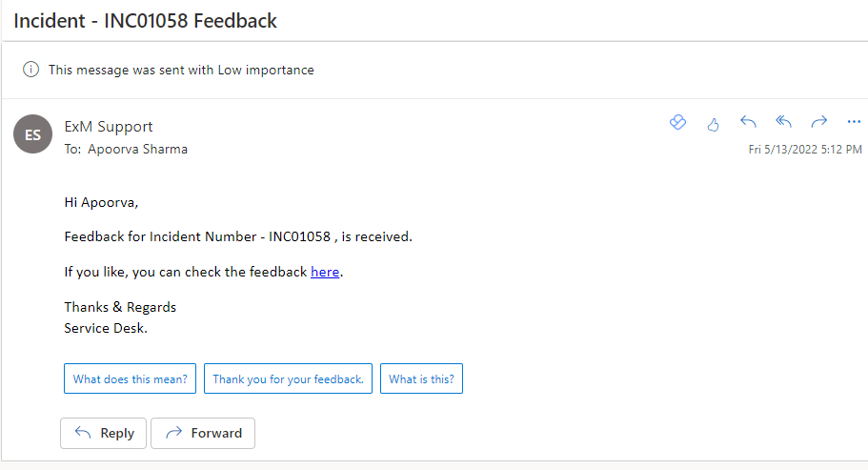The height and width of the screenshot is (470, 868).
Task: Open the ES sender avatar
Action: coord(33,134)
